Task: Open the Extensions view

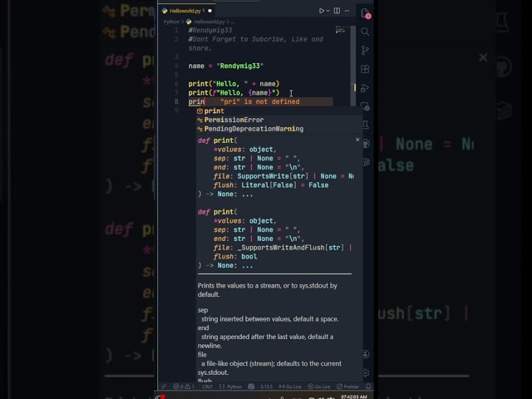Action: pyautogui.click(x=365, y=69)
